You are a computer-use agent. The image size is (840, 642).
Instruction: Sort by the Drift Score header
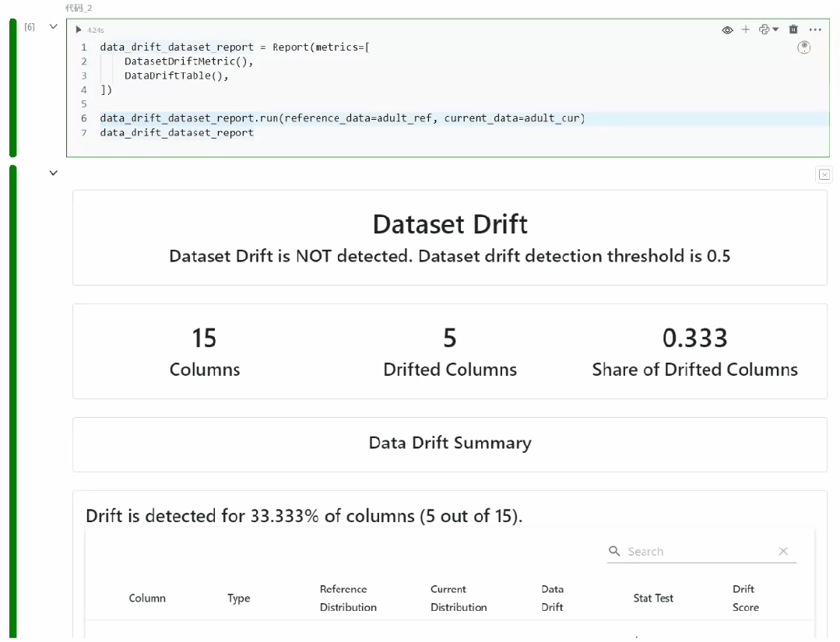click(x=746, y=598)
